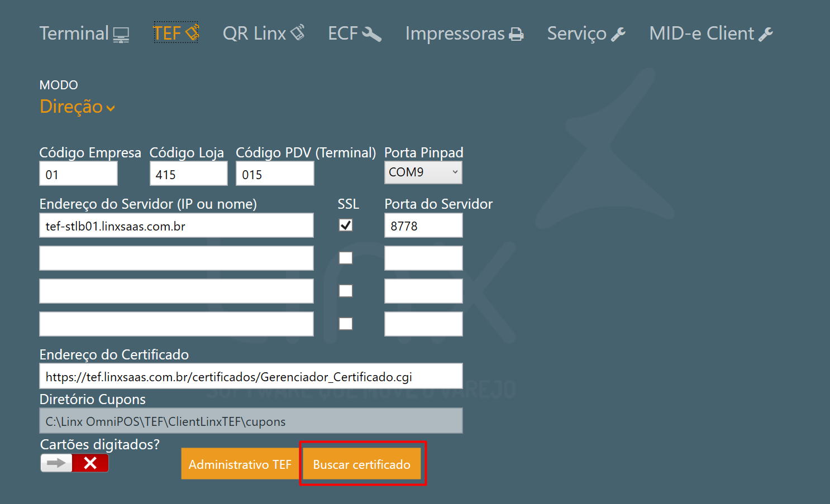Open the Serviço tab
Viewport: 830px width, 504px height.
click(586, 33)
